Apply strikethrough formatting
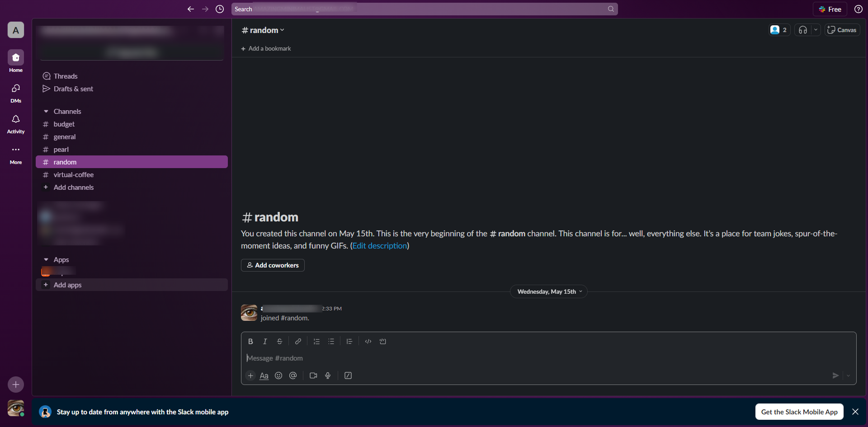Screen dimensions: 868x427 279,342
